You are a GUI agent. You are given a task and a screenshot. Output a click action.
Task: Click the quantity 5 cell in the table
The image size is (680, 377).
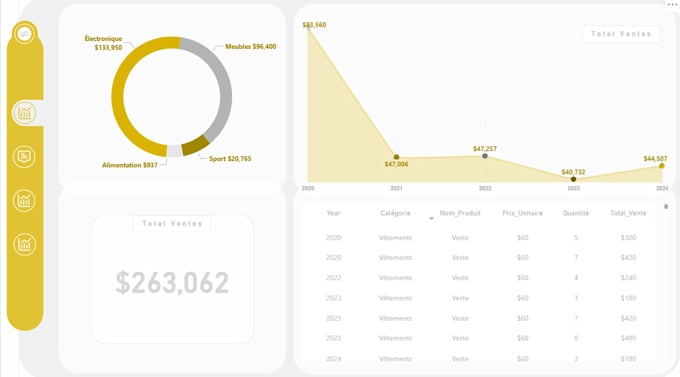pyautogui.click(x=576, y=238)
